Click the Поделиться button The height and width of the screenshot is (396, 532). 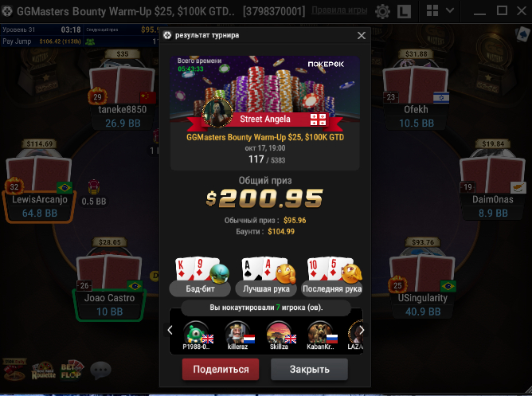221,369
